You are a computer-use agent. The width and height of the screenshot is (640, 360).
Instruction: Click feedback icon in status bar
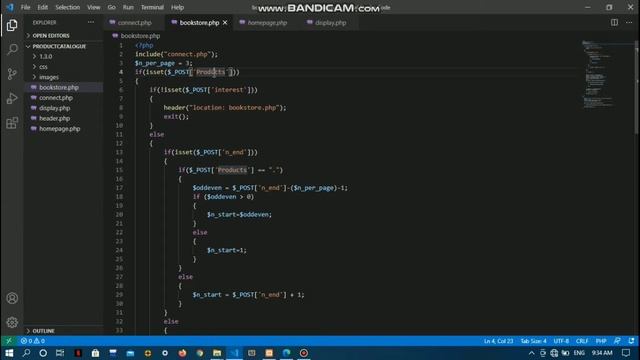pyautogui.click(x=617, y=341)
